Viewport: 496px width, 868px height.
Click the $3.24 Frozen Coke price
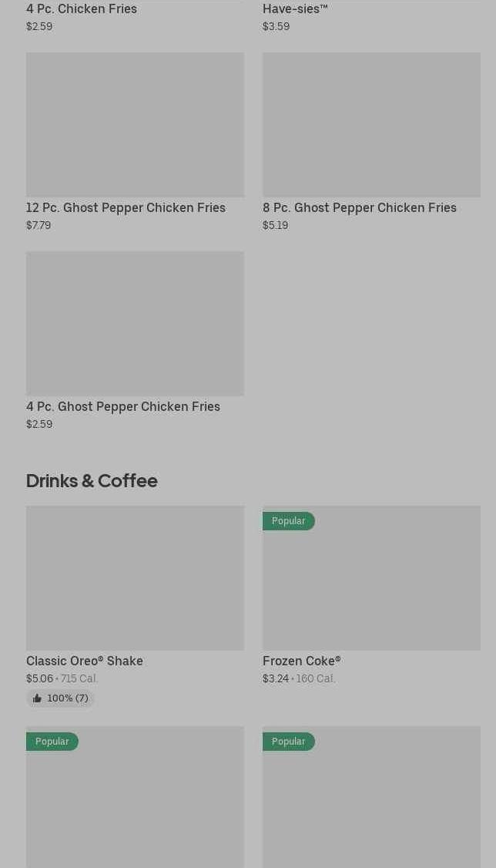pos(276,679)
